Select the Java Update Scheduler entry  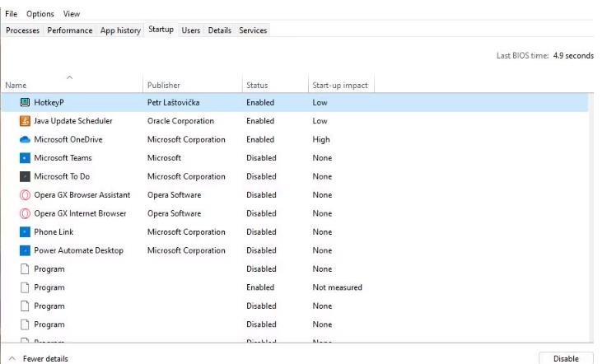73,121
